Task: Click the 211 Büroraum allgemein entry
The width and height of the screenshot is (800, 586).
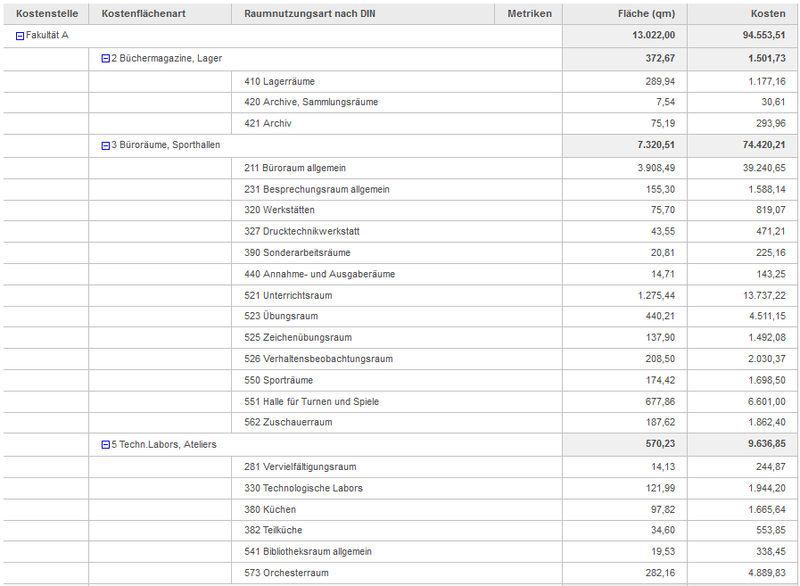Action: pyautogui.click(x=295, y=168)
